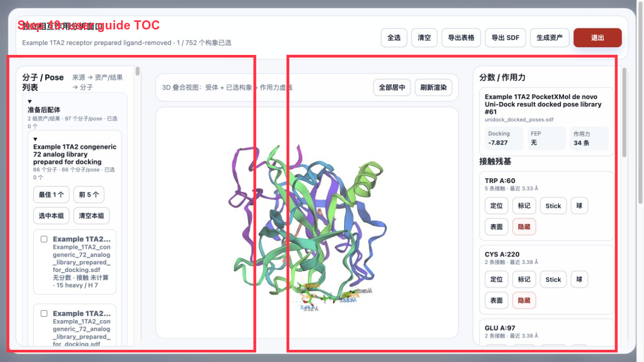Click the 1 / 752 个构象已选 status text
The width and height of the screenshot is (644, 362).
coord(203,43)
